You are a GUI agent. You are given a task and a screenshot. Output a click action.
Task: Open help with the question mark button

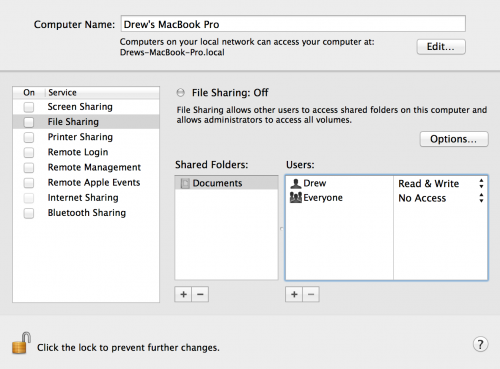pyautogui.click(x=480, y=344)
